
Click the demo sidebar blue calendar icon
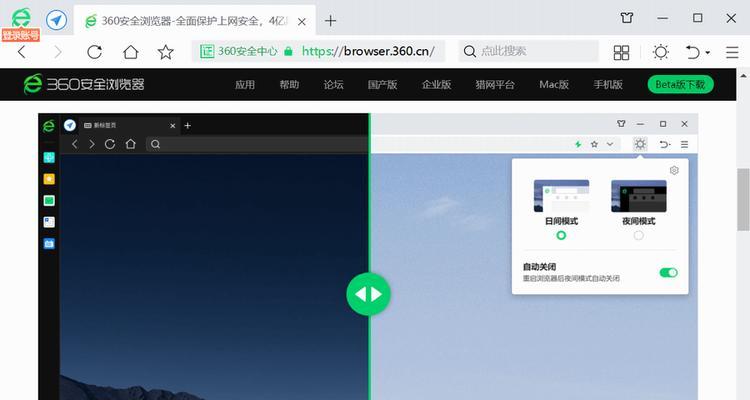pyautogui.click(x=49, y=244)
